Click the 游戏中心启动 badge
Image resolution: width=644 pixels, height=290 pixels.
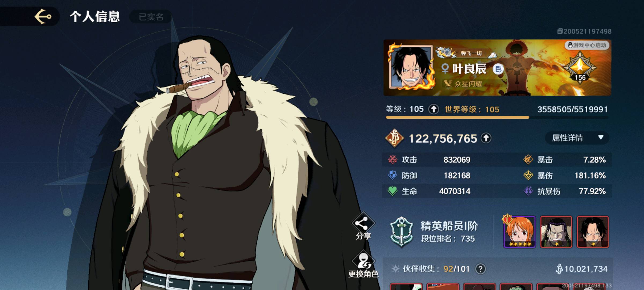pyautogui.click(x=587, y=45)
